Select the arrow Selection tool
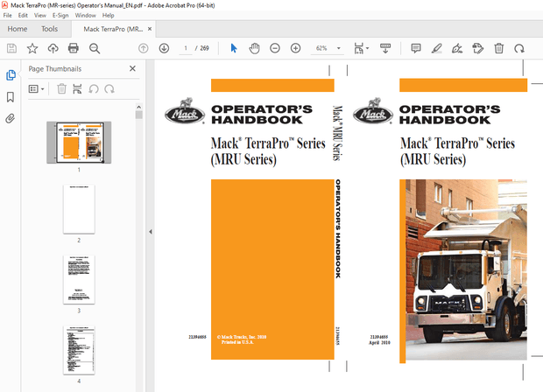 click(234, 48)
